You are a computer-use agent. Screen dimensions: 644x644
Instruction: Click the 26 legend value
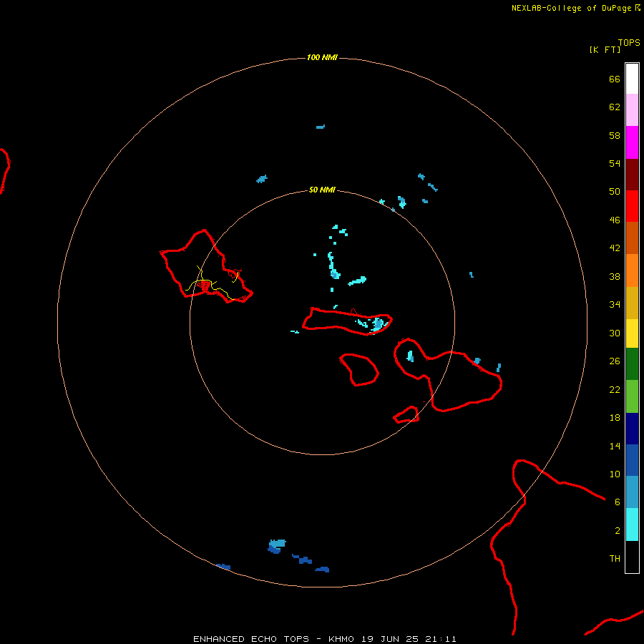click(x=615, y=361)
